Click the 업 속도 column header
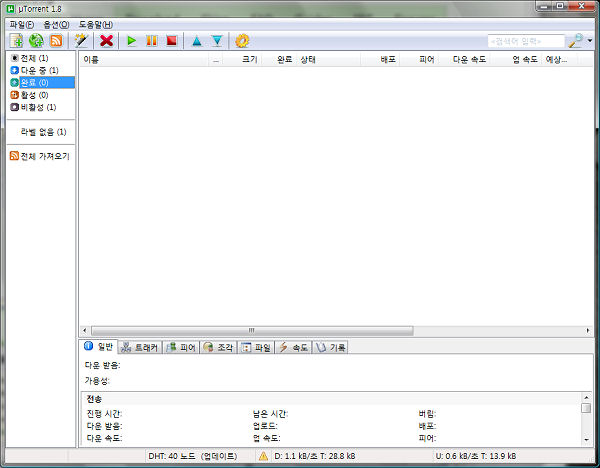The image size is (600, 468). [x=516, y=60]
